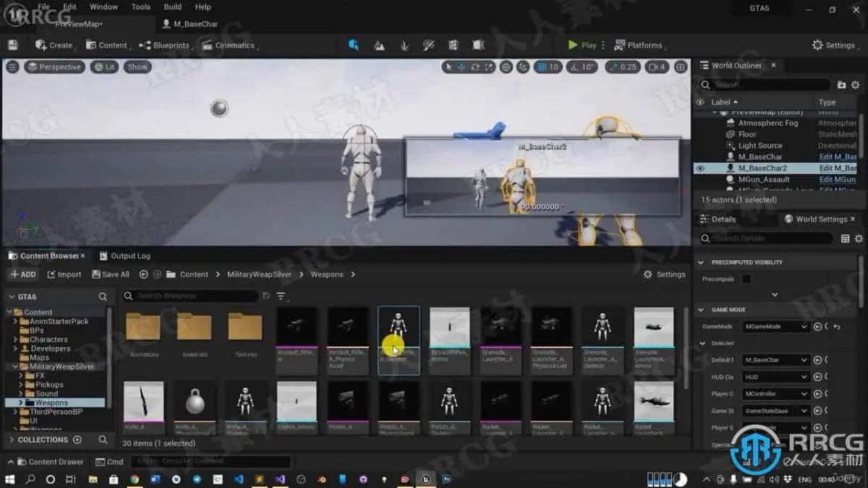Switch to M_BaseChar editor tab
Image resolution: width=868 pixels, height=488 pixels.
tap(190, 24)
